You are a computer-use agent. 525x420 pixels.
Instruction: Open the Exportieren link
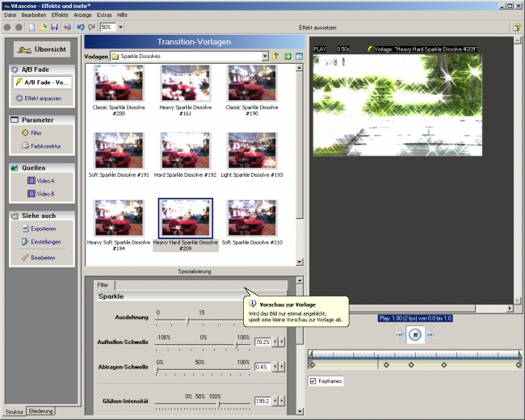click(43, 229)
